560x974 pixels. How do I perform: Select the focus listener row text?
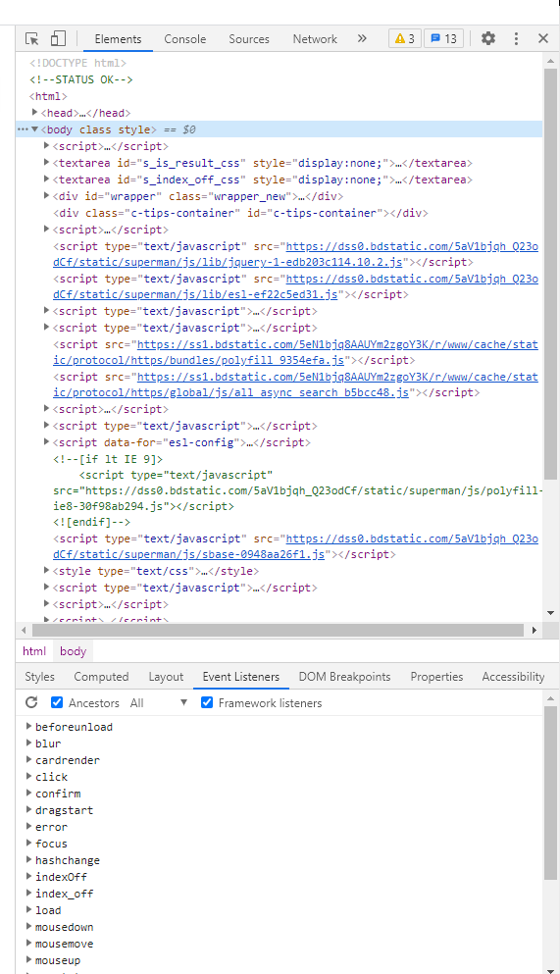tap(51, 844)
